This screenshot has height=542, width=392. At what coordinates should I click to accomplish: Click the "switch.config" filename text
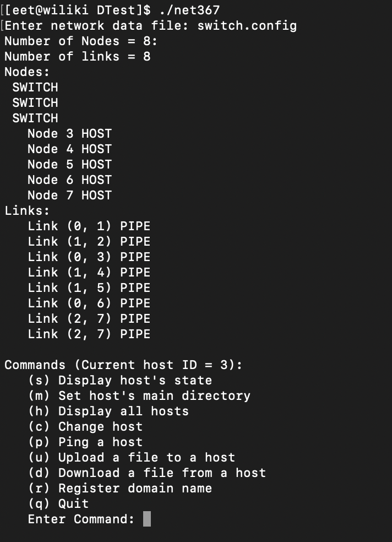(247, 25)
